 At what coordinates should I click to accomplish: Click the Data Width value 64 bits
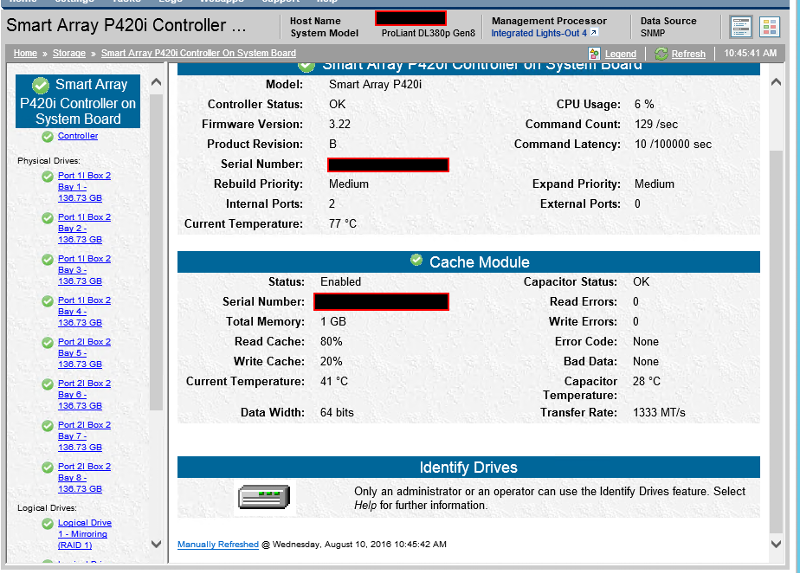point(337,412)
